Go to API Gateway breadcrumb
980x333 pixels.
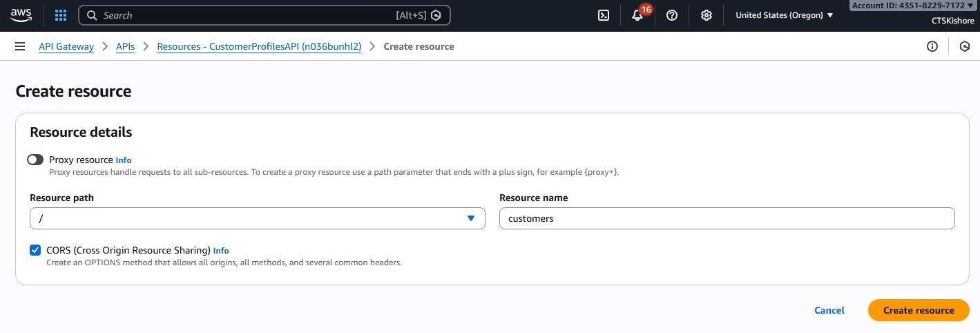66,46
